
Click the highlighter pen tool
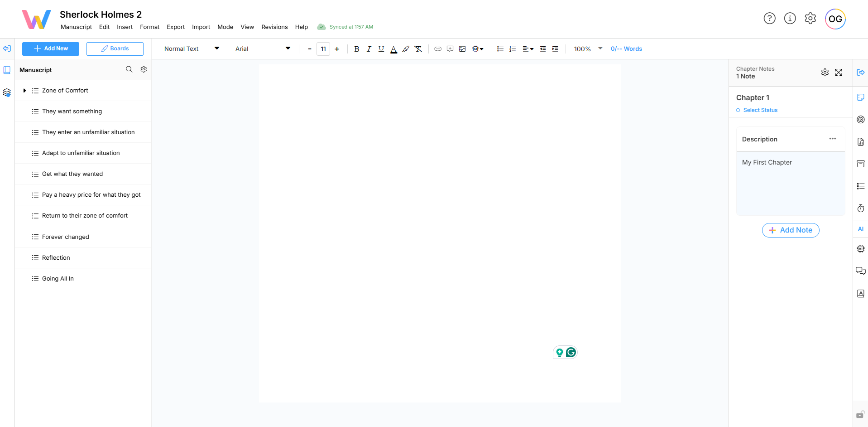click(x=406, y=49)
